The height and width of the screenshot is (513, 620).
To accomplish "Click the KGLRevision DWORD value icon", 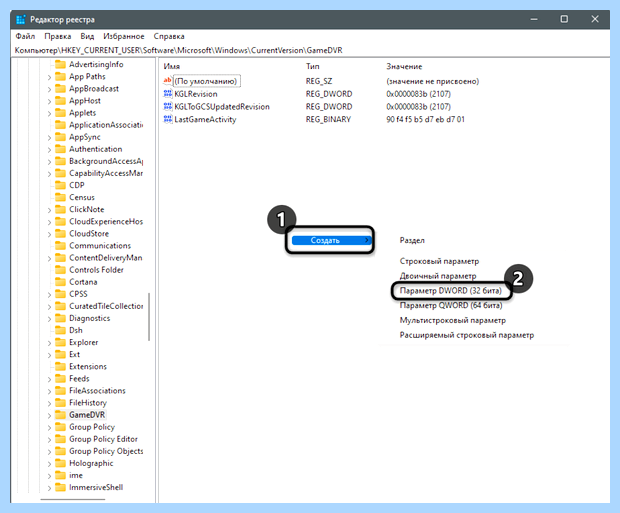I will click(x=168, y=94).
